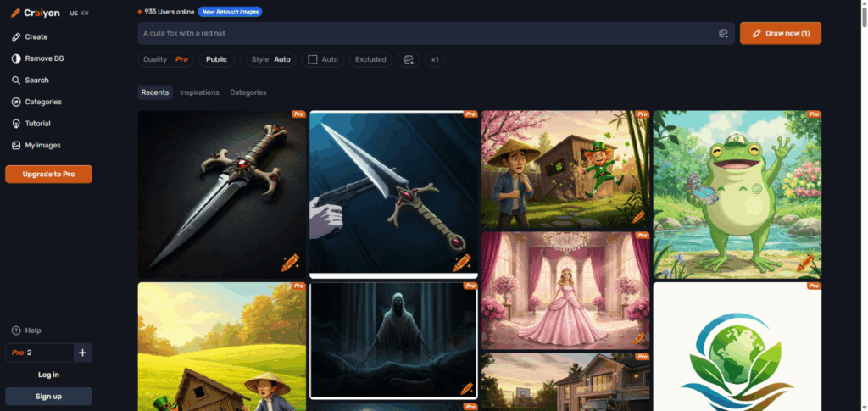The width and height of the screenshot is (868, 411).
Task: Open the aspect ratio Auto dropdown
Action: (322, 59)
